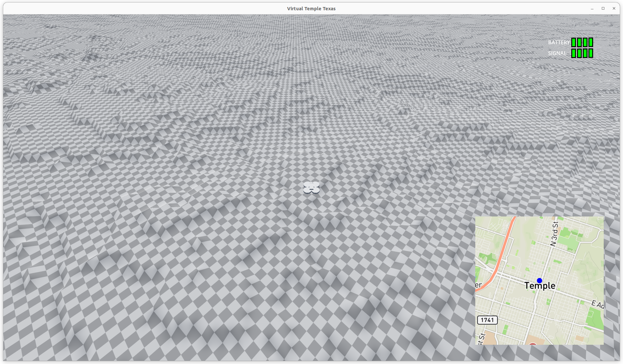This screenshot has width=623, height=364.
Task: Click the E Ad street label on minimap
Action: [x=597, y=304]
